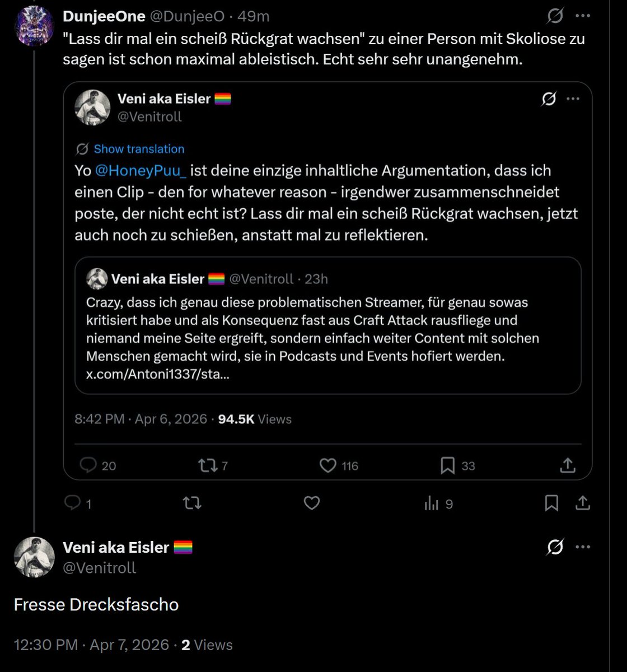View analytics showing 9 views
Screen dimensions: 627x672
point(438,504)
